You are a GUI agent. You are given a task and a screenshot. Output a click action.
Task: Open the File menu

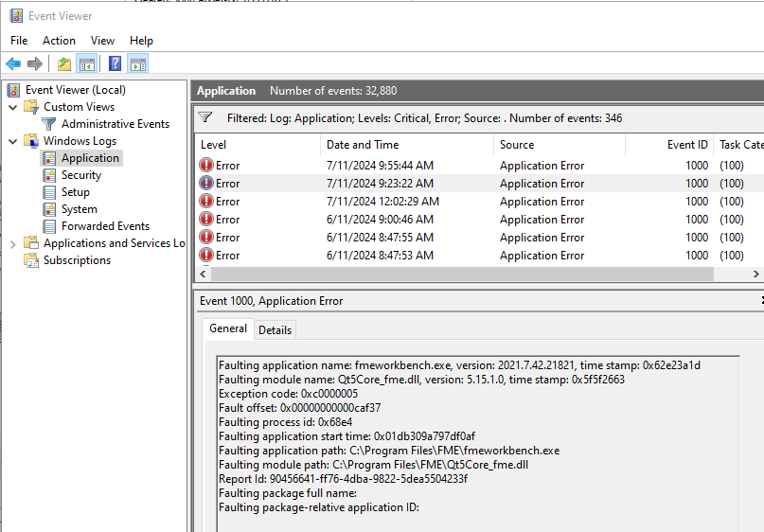tap(19, 41)
